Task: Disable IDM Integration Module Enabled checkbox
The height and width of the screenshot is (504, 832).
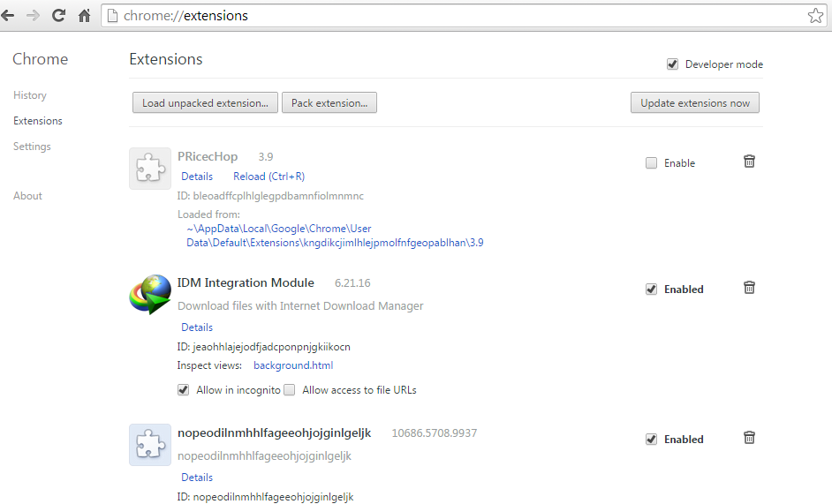Action: (651, 290)
